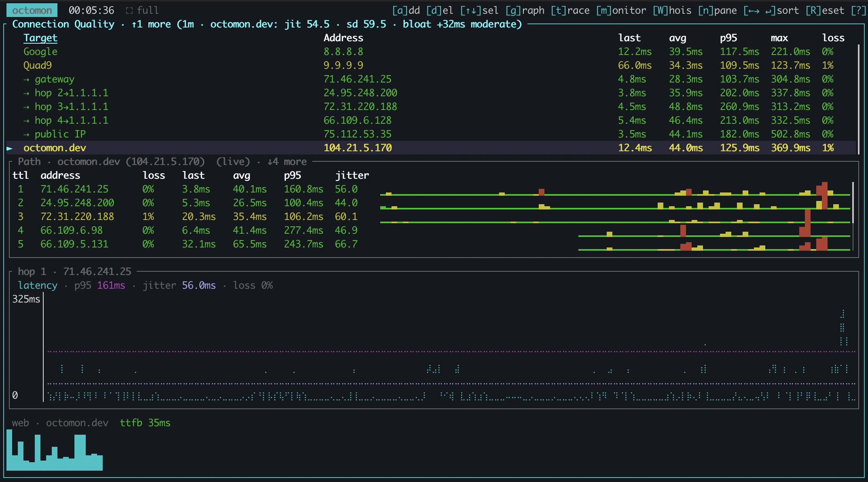
Task: Click the sparkline for path hop 3
Action: pos(615,217)
